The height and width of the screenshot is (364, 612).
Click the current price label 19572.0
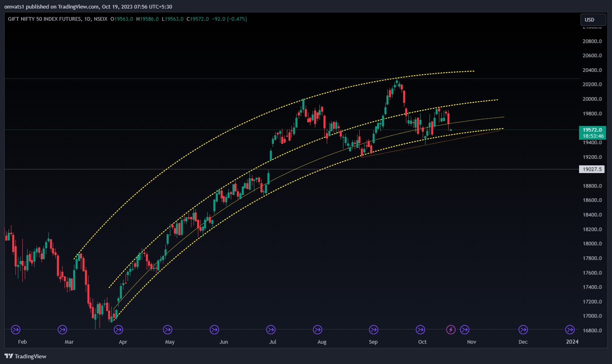click(592, 130)
